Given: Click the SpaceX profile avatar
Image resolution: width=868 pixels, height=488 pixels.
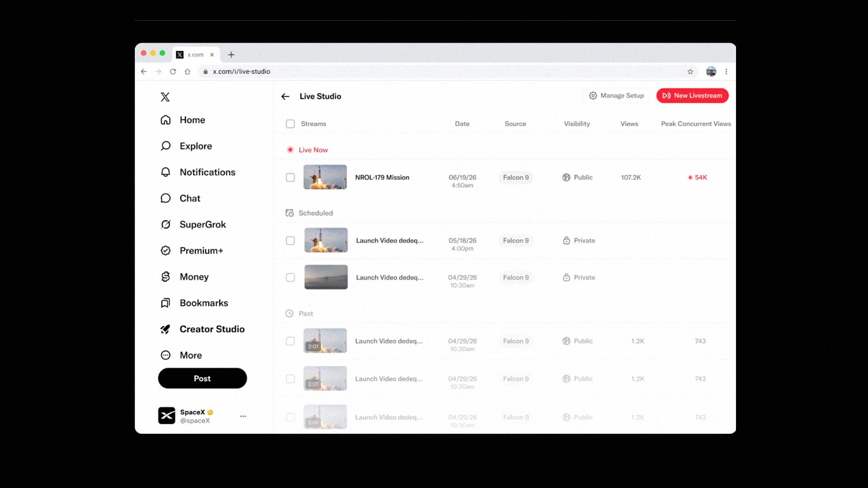Looking at the screenshot, I should [167, 416].
